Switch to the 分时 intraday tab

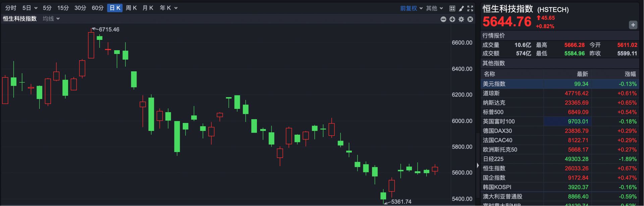(11, 8)
